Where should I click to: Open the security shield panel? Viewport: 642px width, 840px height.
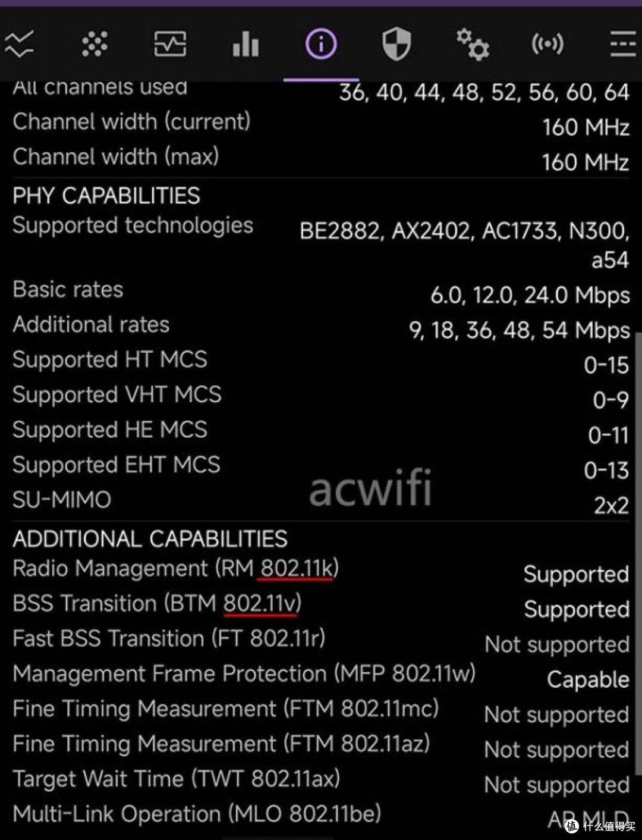coord(395,43)
